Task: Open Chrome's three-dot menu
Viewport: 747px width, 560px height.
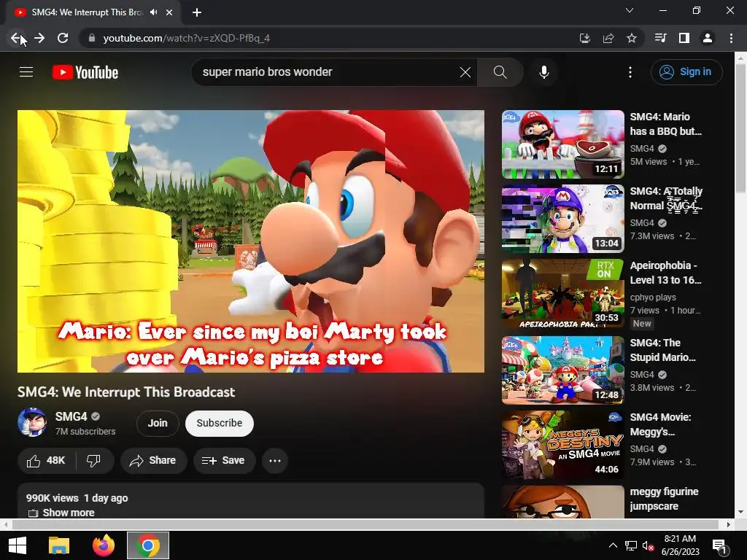Action: tap(731, 38)
